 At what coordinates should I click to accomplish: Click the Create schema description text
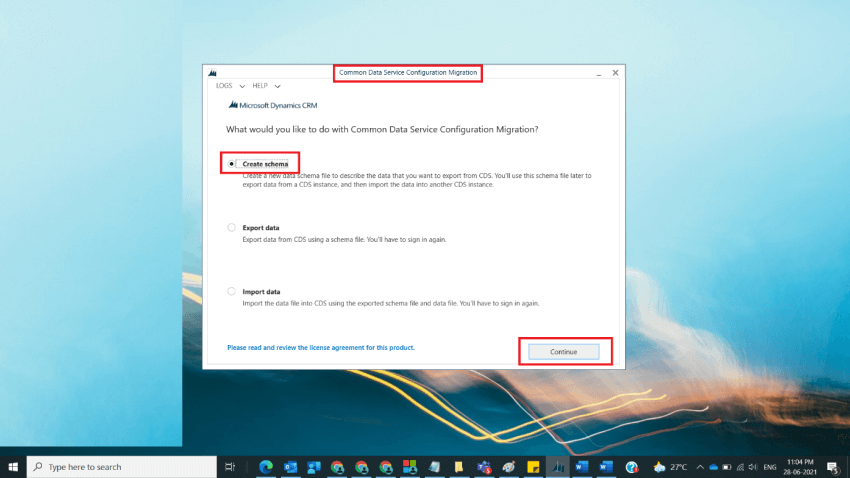click(x=417, y=180)
